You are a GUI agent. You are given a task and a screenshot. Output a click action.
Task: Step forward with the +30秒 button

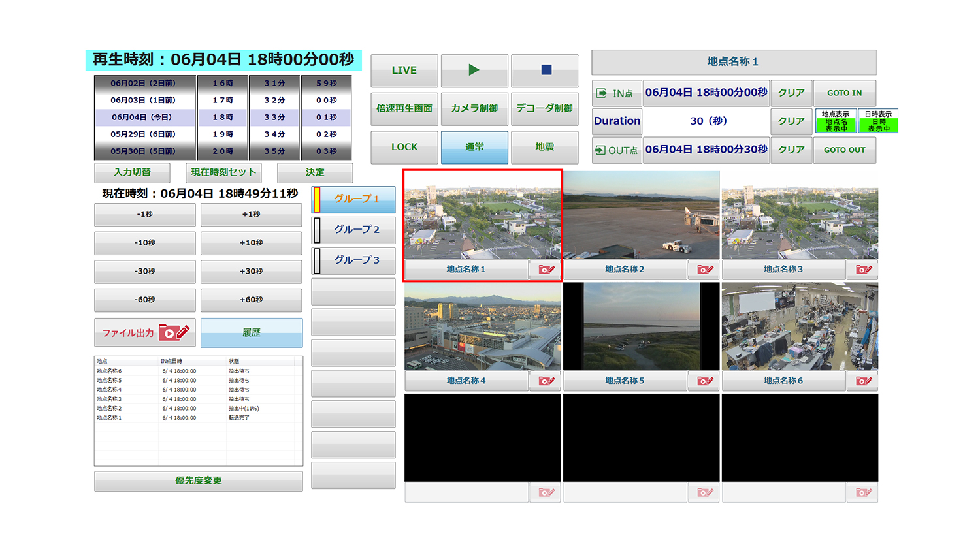(x=251, y=272)
